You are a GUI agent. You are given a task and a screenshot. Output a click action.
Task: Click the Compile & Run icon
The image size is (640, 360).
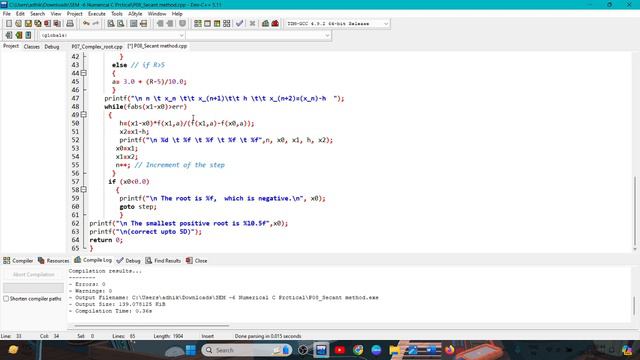click(217, 24)
